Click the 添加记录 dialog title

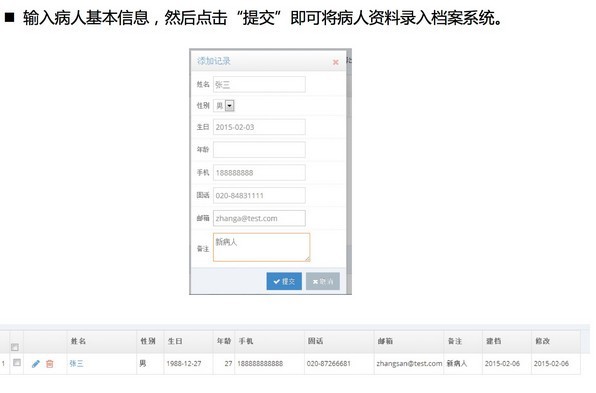point(214,61)
